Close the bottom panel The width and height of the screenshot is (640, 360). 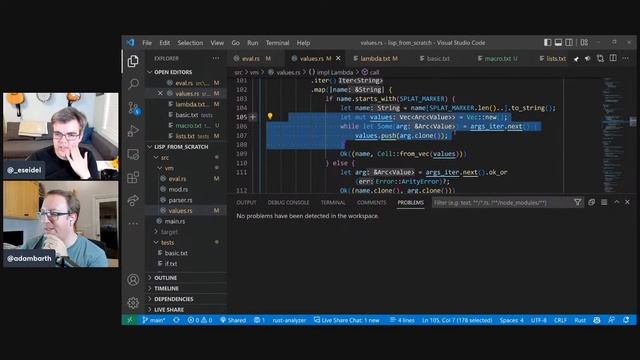click(x=628, y=202)
